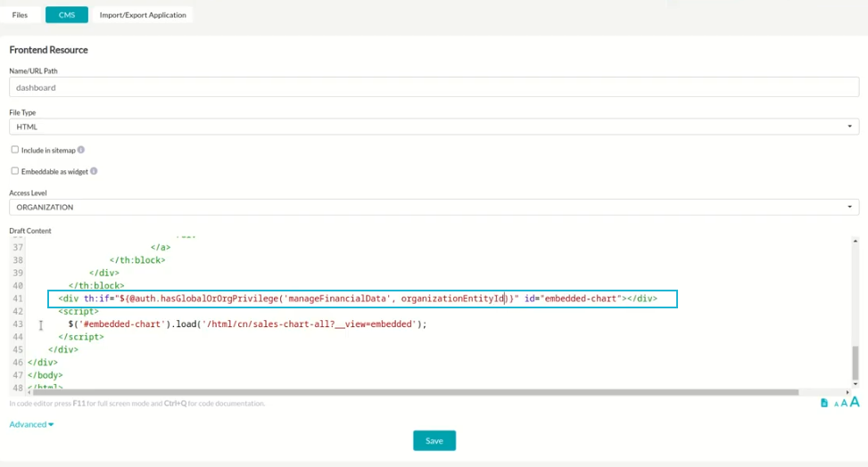Click line 43 containing sales-chart-all load call
The width and height of the screenshot is (868, 467).
point(247,324)
